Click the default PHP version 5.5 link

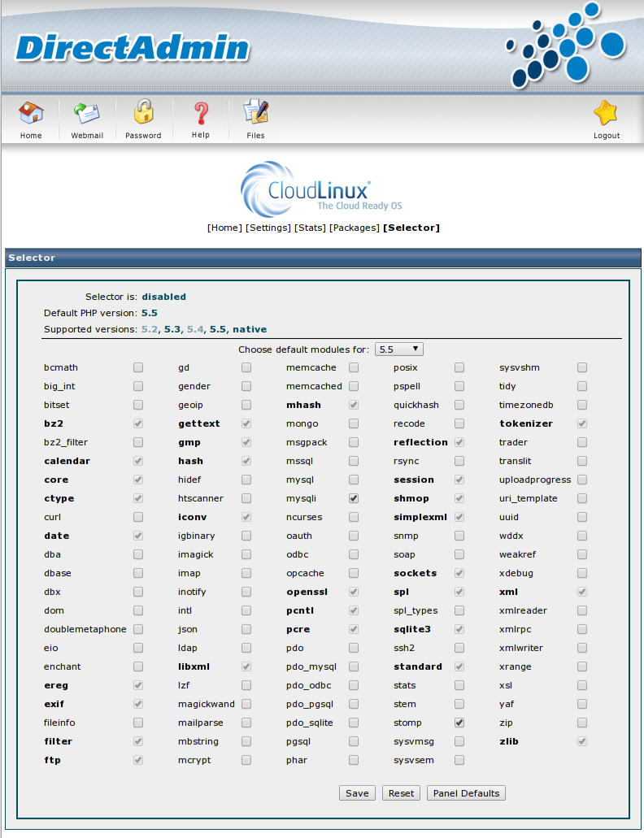coord(149,313)
